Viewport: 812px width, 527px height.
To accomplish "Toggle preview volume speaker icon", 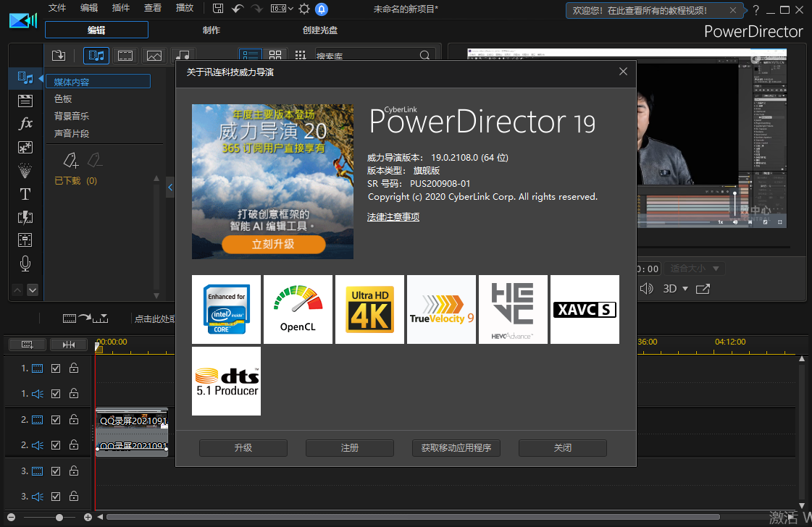I will pos(646,288).
